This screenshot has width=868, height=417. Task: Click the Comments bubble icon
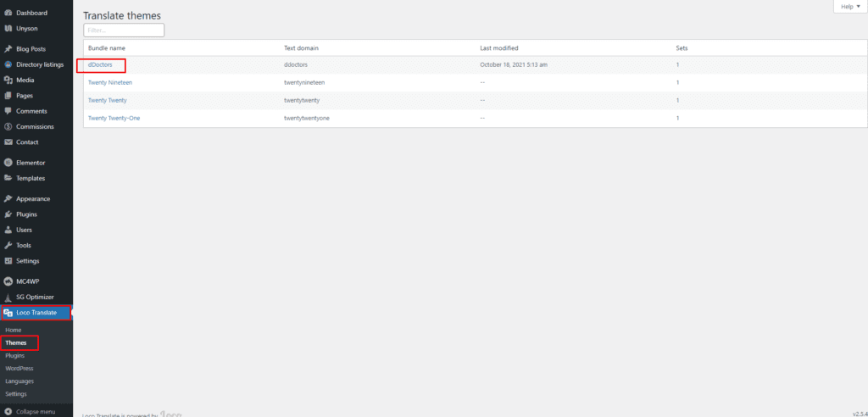(x=8, y=111)
